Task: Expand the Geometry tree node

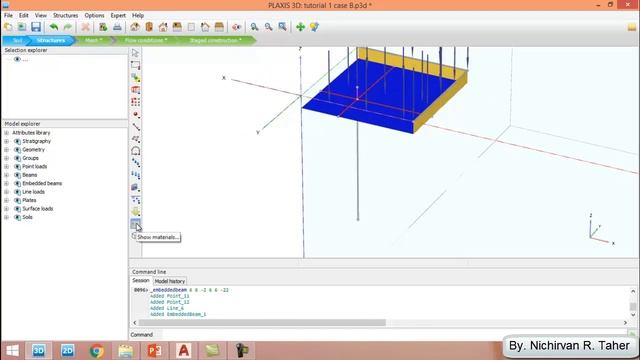Action: point(7,150)
